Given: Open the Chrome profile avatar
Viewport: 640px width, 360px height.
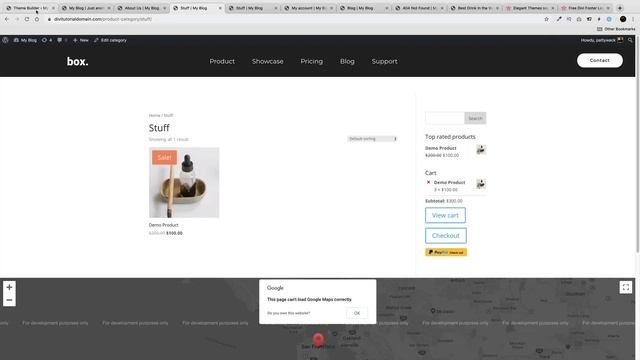Looking at the screenshot, I should (x=623, y=19).
